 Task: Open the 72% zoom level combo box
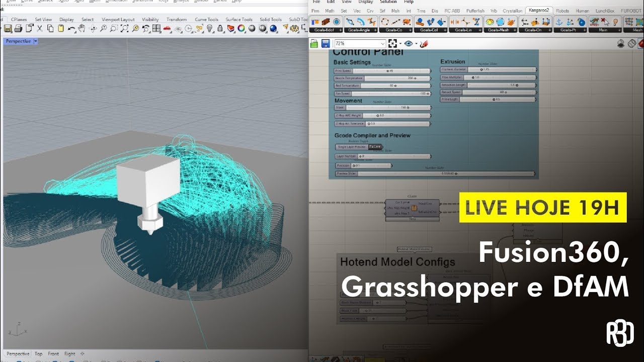click(360, 43)
